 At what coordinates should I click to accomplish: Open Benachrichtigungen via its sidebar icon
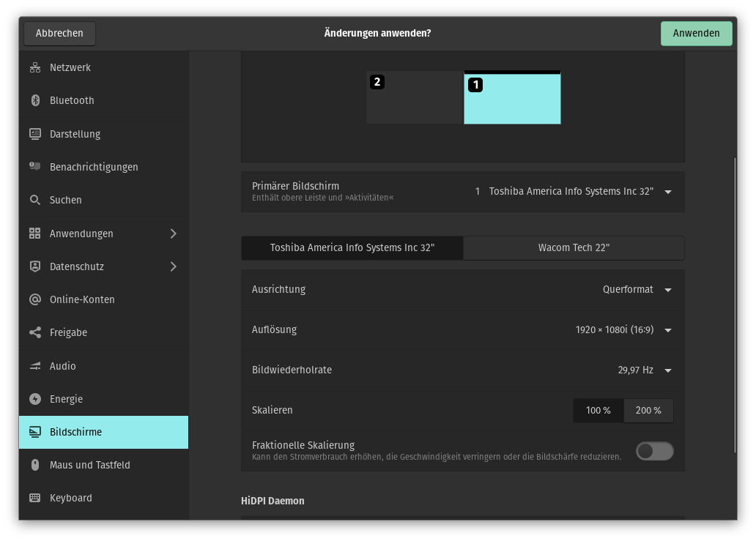pos(35,167)
